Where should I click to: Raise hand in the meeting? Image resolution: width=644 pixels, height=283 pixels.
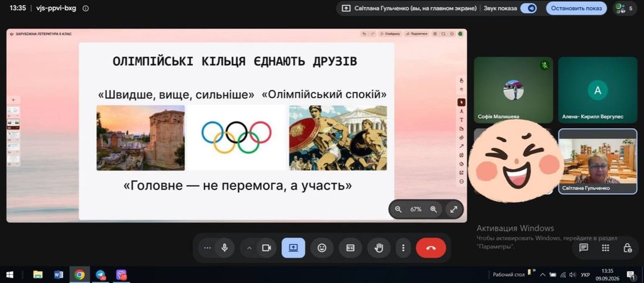coord(379,248)
